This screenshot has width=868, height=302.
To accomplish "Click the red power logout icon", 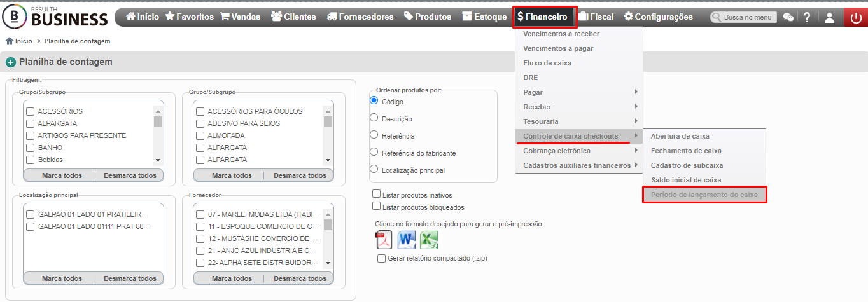I will click(855, 17).
